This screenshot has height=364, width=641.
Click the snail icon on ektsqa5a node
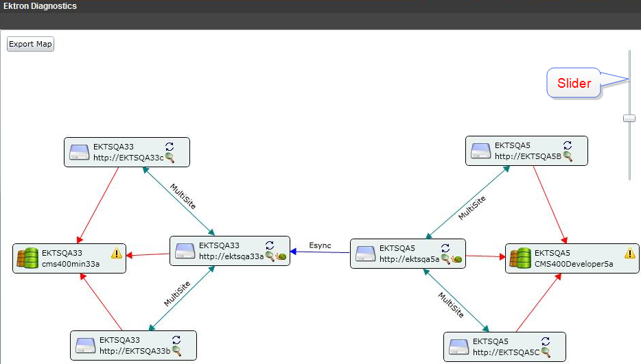(457, 259)
